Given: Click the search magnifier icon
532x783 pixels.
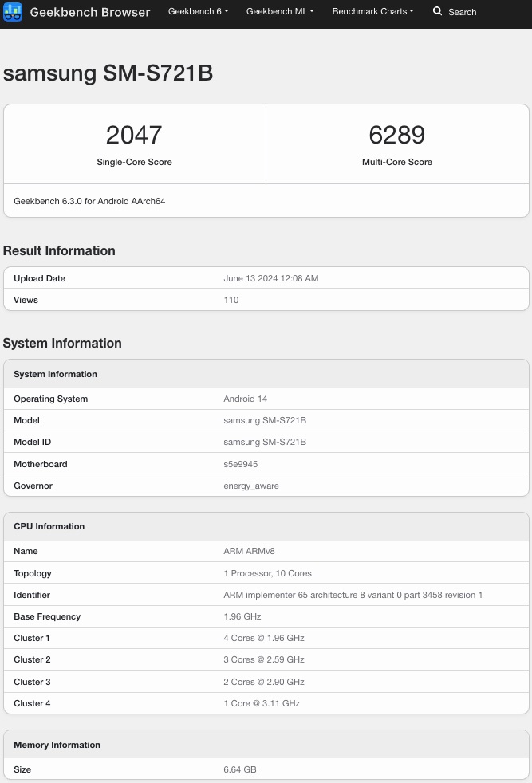Looking at the screenshot, I should (437, 12).
